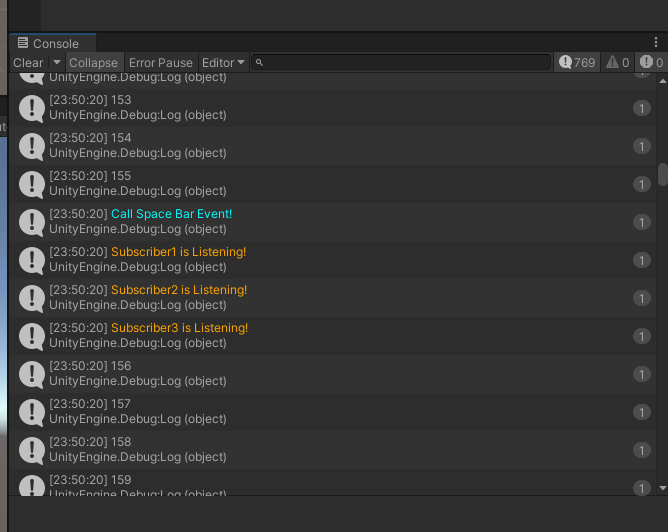
Task: Click the info icon of log 153
Action: tap(32, 108)
